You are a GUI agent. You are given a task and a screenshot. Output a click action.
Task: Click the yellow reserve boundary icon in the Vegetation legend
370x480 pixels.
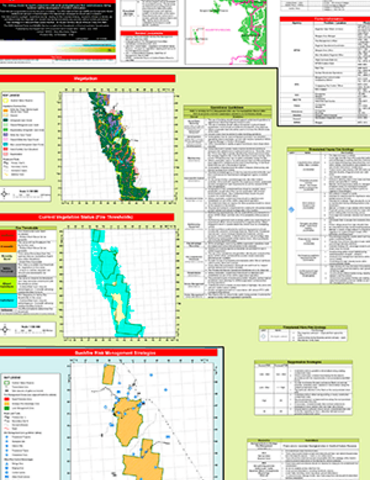coord(6,100)
